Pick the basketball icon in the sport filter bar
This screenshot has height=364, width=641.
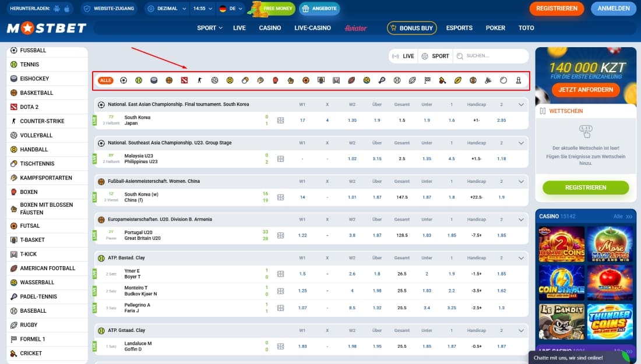169,80
